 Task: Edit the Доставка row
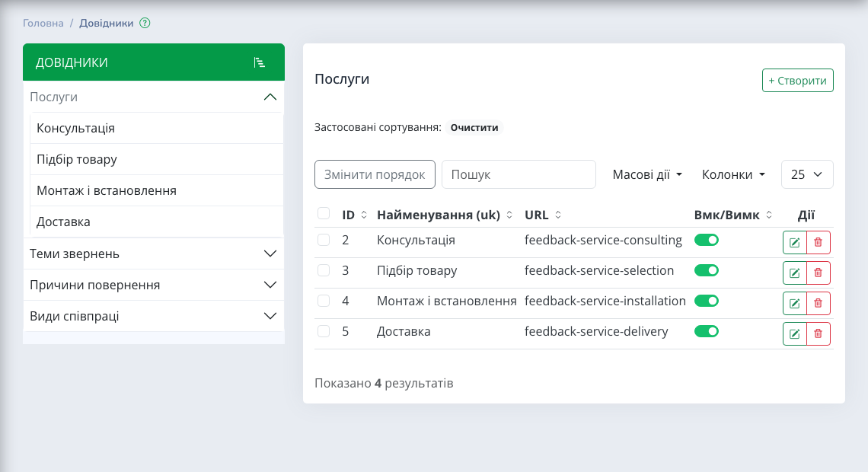(794, 333)
